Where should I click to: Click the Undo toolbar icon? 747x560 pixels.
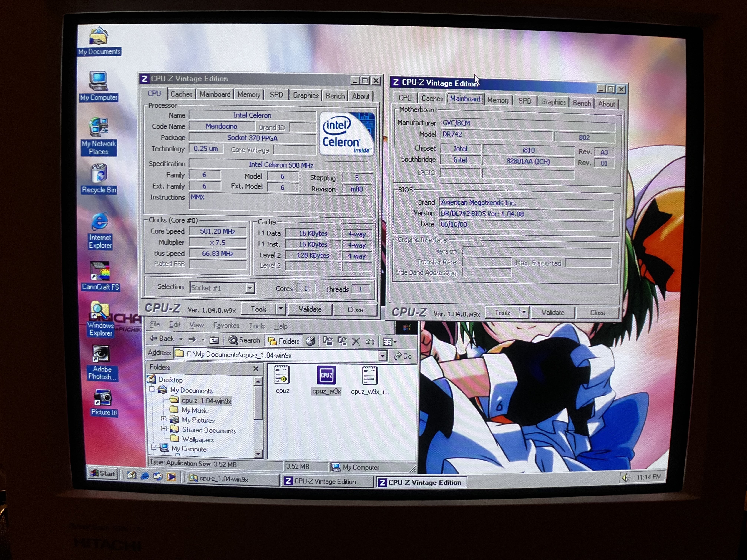(x=370, y=342)
